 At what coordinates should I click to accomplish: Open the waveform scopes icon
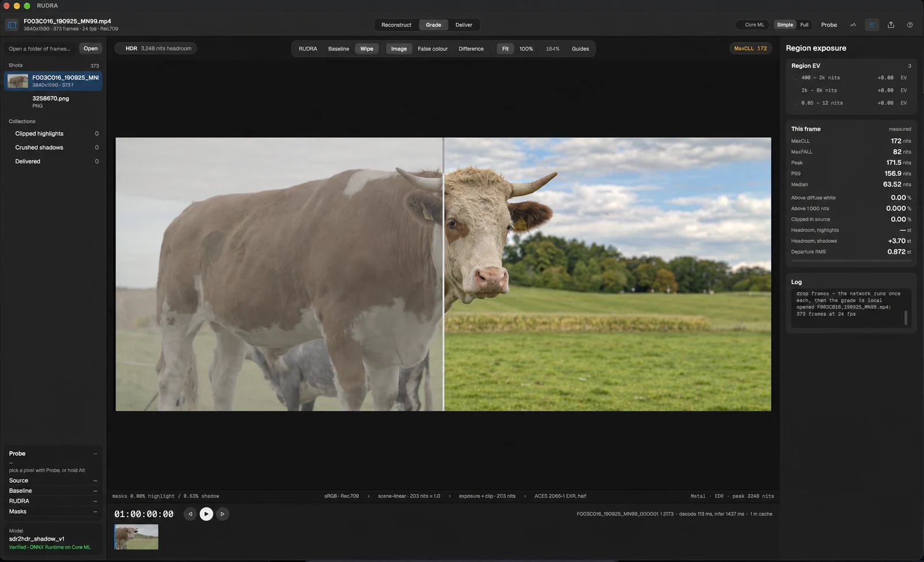pos(853,25)
